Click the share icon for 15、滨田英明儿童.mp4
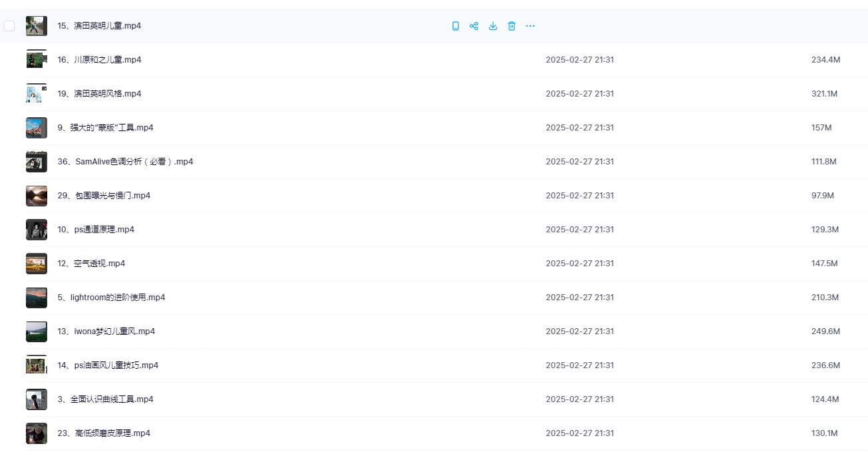 tap(474, 26)
